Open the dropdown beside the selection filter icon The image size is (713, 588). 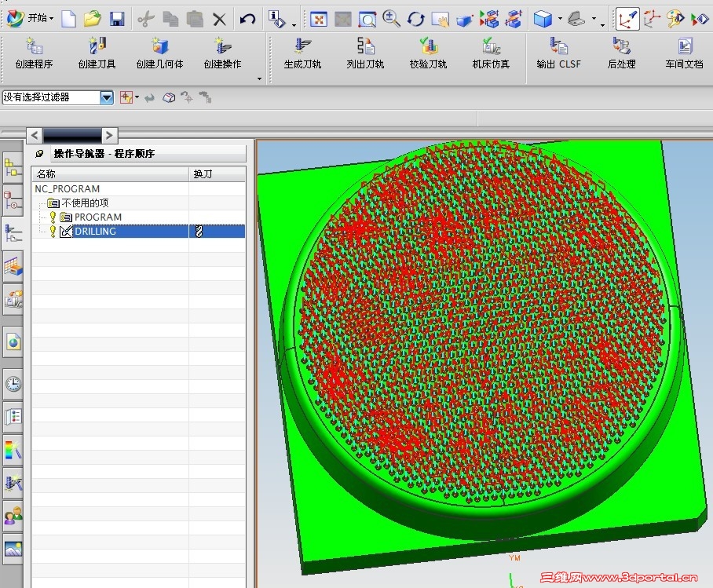[137, 97]
